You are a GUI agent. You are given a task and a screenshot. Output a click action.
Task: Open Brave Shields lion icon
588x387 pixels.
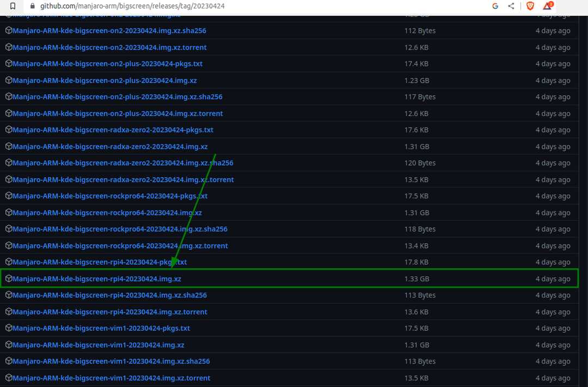tap(530, 6)
